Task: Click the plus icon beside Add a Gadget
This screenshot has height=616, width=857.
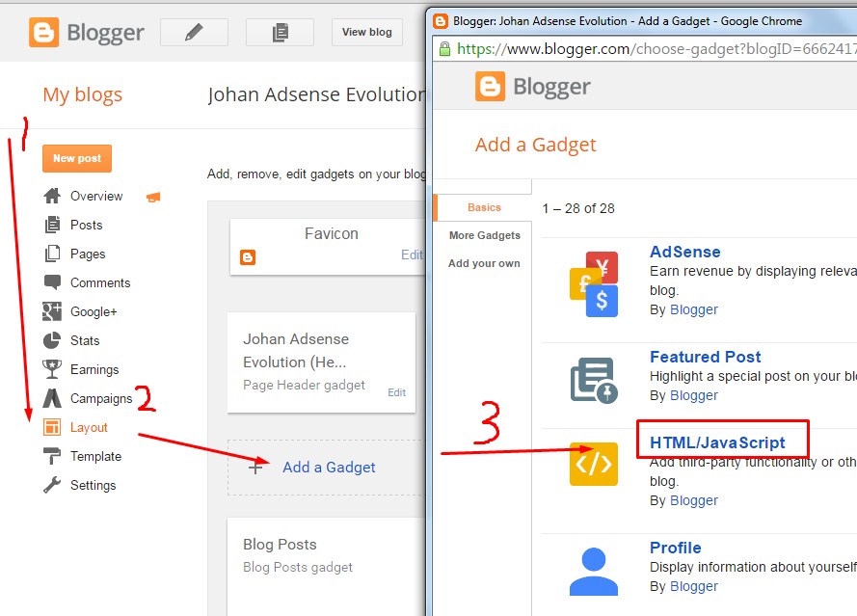Action: (x=255, y=468)
